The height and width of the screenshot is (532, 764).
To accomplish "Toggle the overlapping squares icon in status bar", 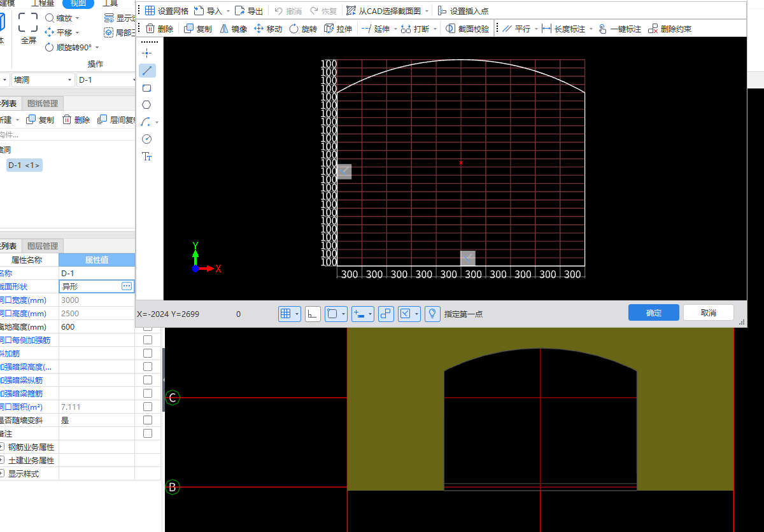I will (386, 314).
